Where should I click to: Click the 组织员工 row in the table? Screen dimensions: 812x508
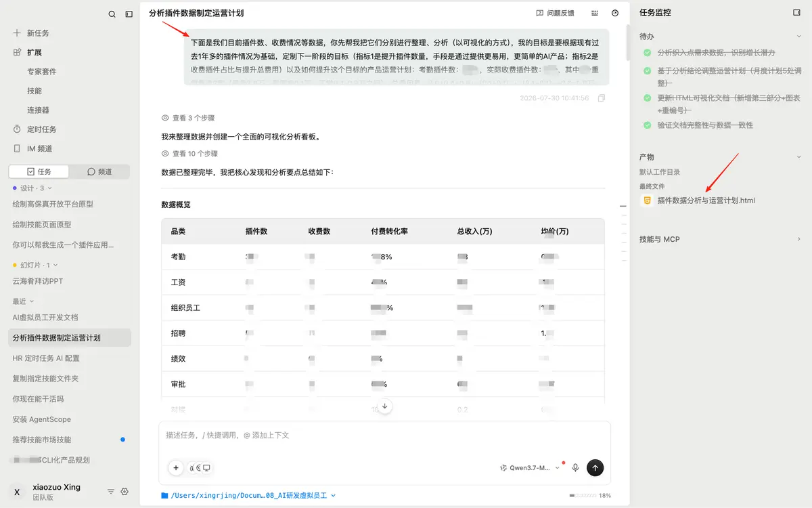tap(383, 308)
